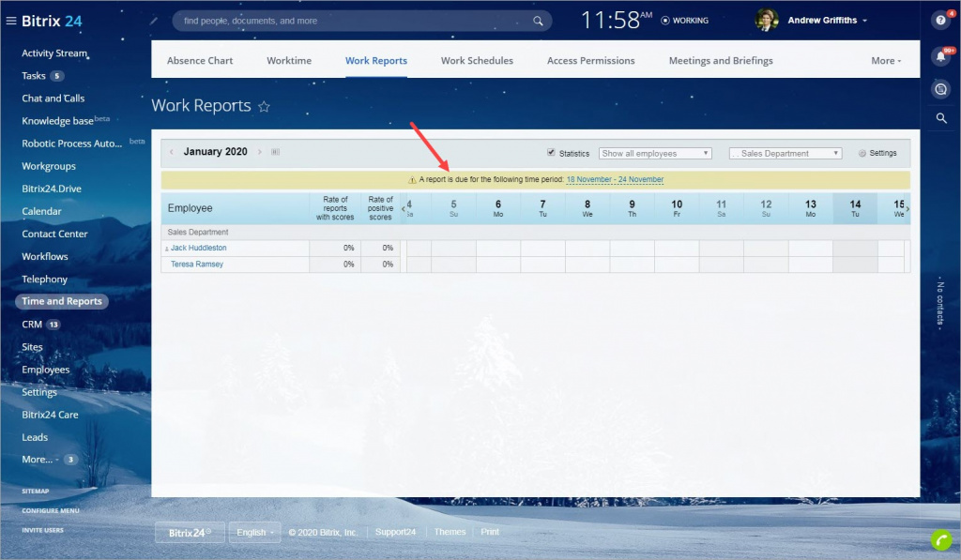Click the magnifier icon in search field
The width and height of the screenshot is (961, 560).
click(x=538, y=21)
